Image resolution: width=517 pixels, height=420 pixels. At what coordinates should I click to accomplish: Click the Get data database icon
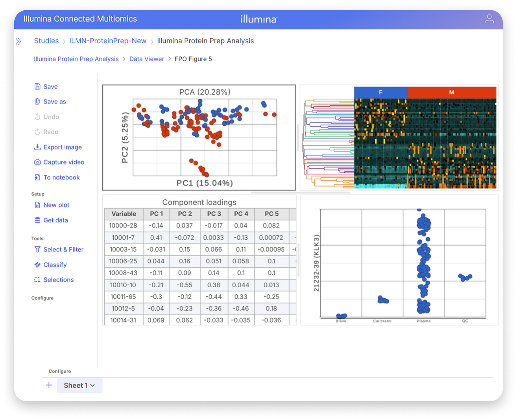point(37,220)
